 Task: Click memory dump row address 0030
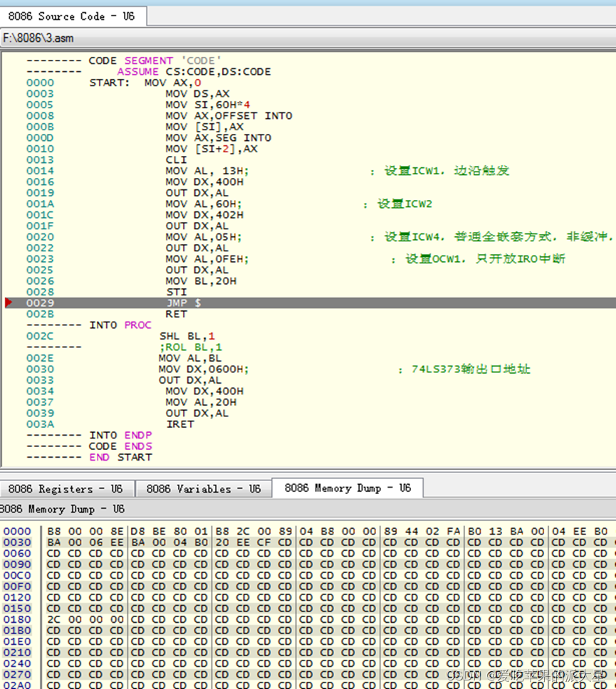pos(17,542)
